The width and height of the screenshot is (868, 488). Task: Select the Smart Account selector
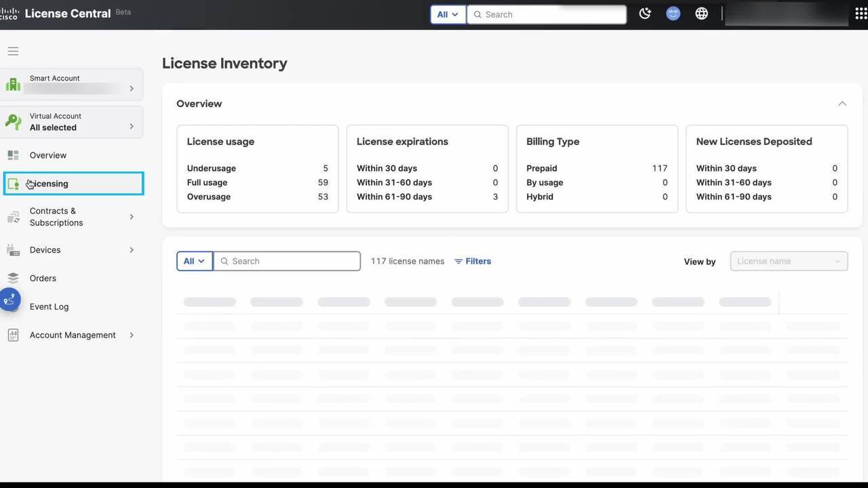point(72,84)
